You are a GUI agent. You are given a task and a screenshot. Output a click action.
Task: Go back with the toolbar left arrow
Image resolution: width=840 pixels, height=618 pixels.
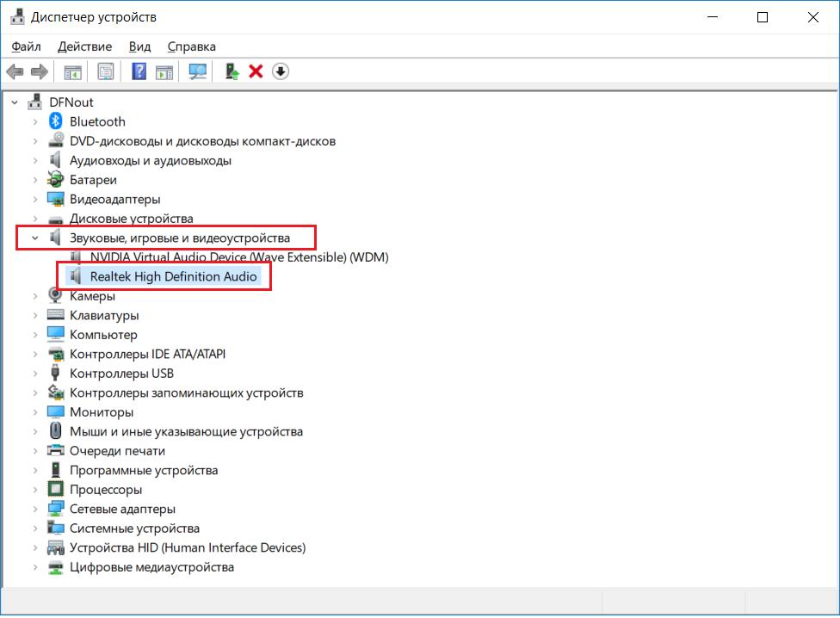click(15, 71)
